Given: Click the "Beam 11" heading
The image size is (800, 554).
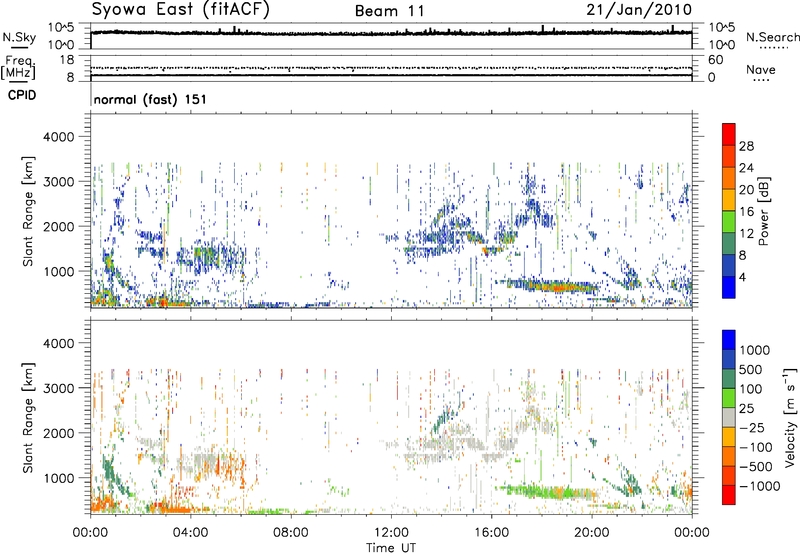Looking at the screenshot, I should click(x=390, y=11).
